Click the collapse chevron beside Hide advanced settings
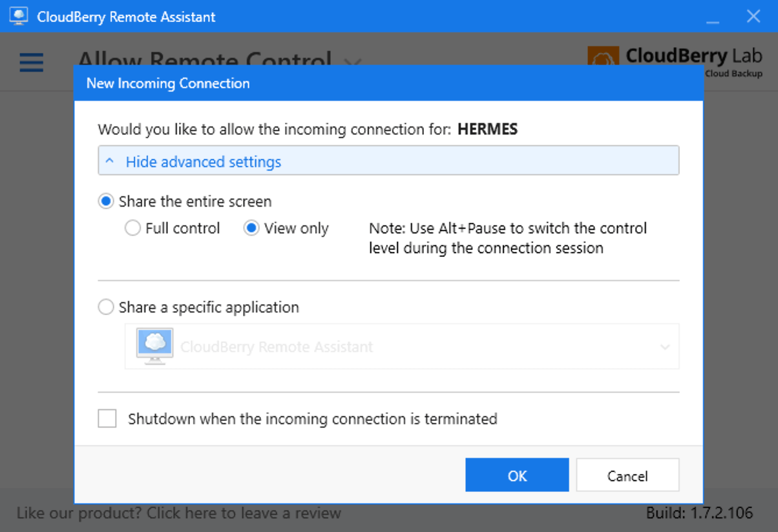This screenshot has width=778, height=532. pos(110,161)
